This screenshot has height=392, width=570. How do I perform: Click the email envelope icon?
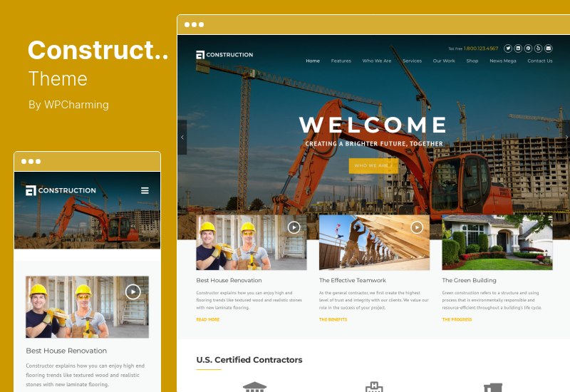coord(549,48)
